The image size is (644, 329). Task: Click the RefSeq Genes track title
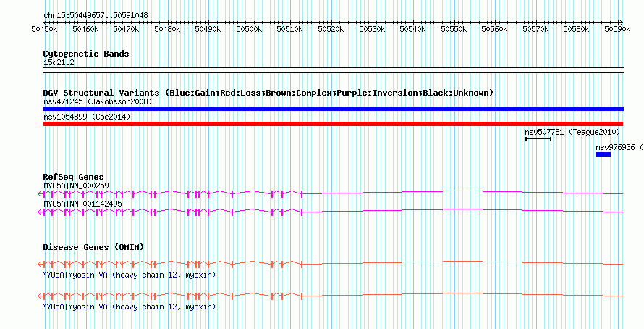pos(73,178)
